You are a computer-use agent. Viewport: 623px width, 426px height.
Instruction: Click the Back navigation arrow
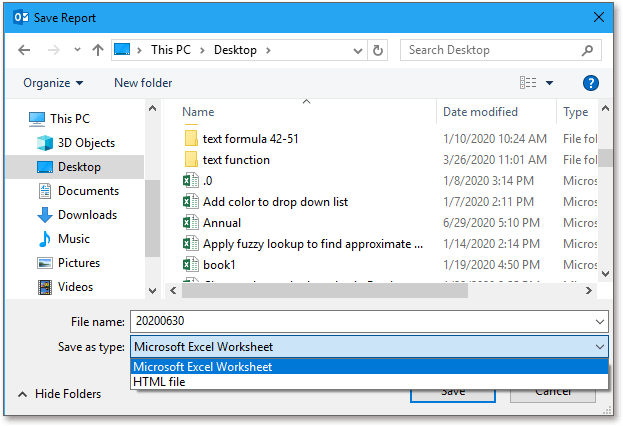pos(24,50)
